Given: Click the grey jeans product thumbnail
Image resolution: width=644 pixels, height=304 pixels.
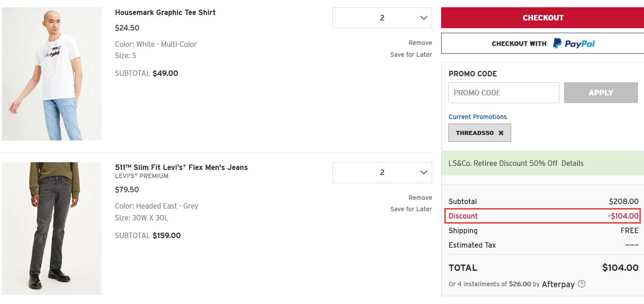Looking at the screenshot, I should click(x=51, y=229).
